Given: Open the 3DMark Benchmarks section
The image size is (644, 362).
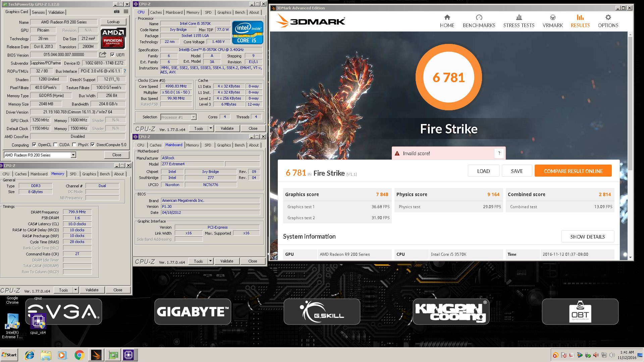Looking at the screenshot, I should tap(479, 21).
